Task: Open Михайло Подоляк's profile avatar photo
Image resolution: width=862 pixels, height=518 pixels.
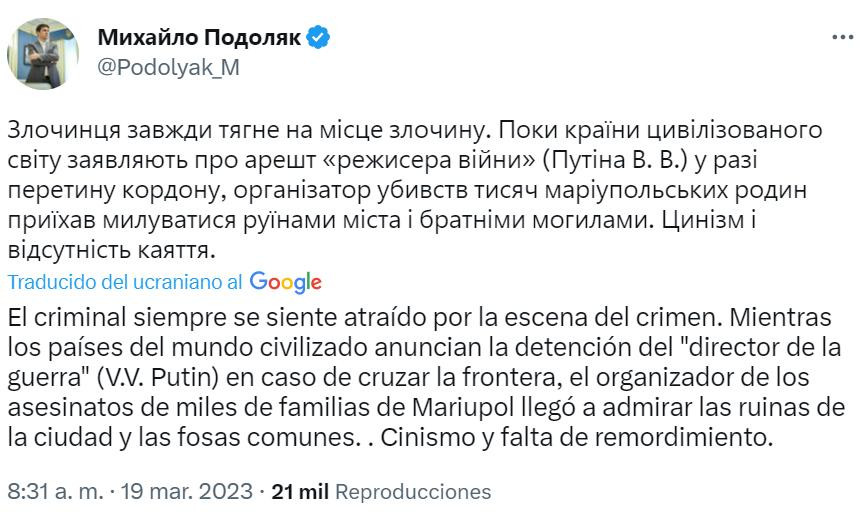Action: 43,53
